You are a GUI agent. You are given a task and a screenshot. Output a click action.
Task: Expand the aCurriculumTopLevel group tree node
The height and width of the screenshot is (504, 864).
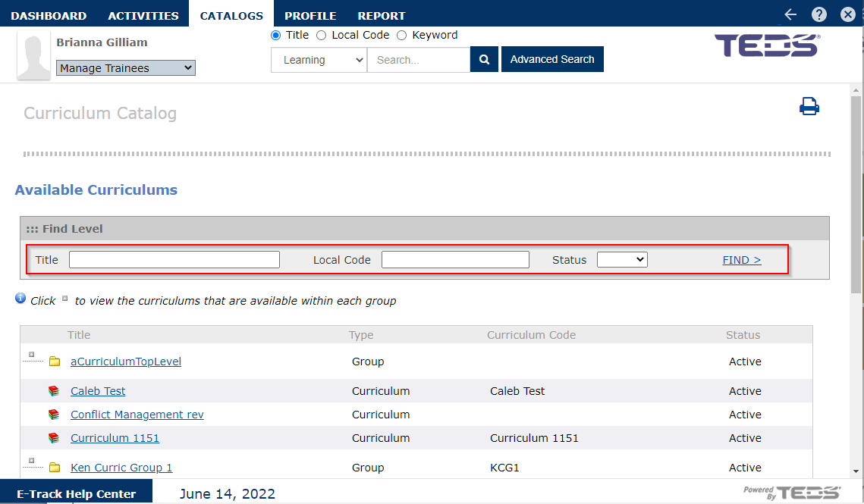32,355
